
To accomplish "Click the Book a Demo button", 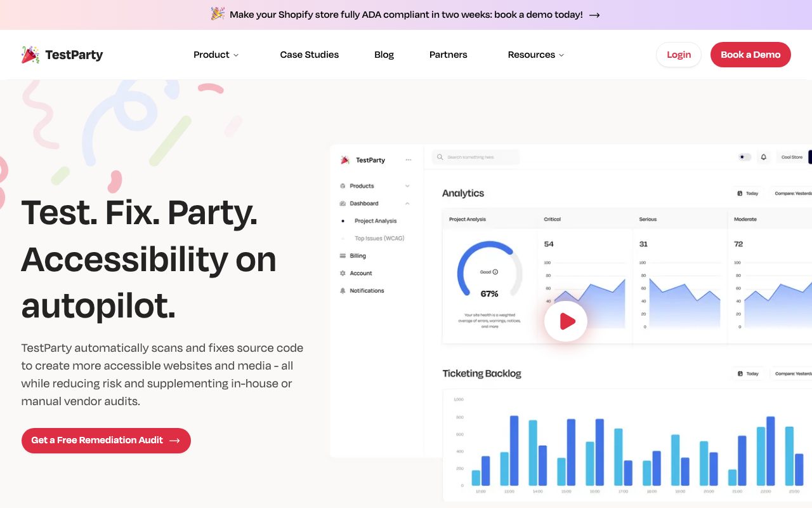I will click(x=750, y=55).
